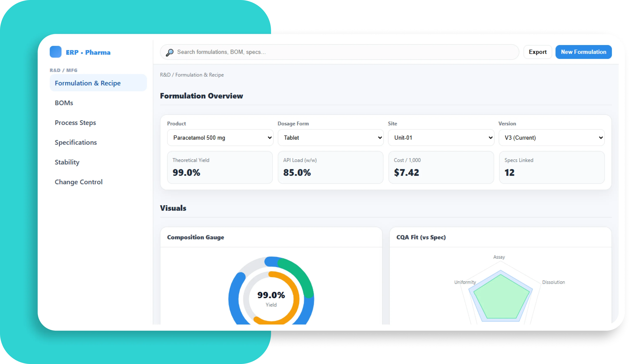Click the Specs Linked card showing 12
Viewport: 631px width, 364px height.
551,167
